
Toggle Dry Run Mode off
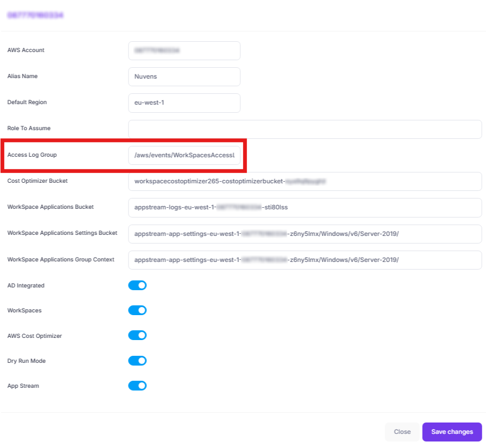click(x=137, y=361)
